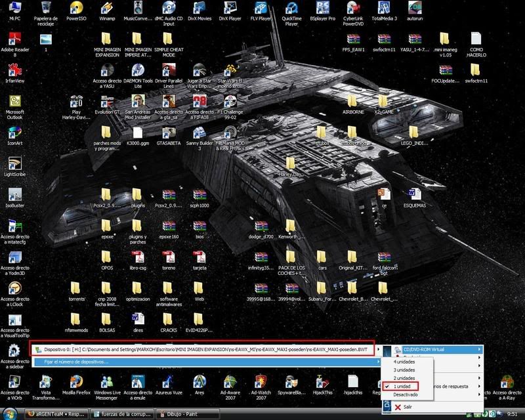Launch Winamp from the desktop
The image size is (525, 420).
coord(107,10)
